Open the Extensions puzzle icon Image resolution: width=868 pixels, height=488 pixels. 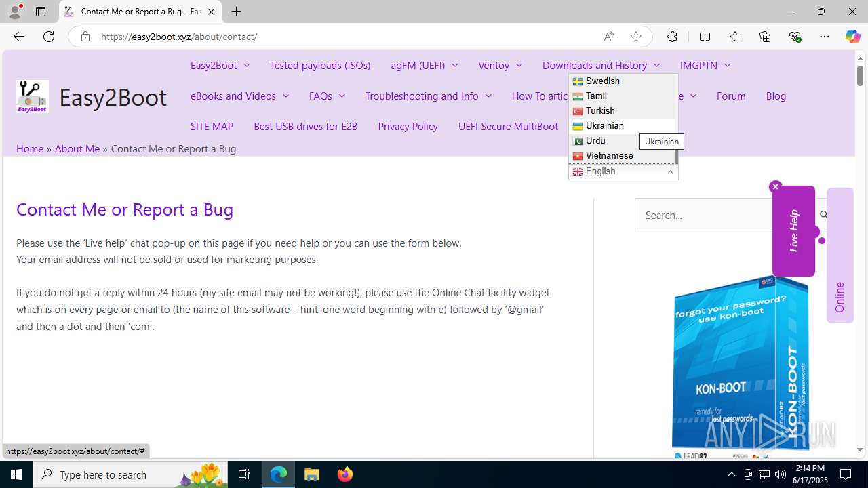[x=672, y=37]
